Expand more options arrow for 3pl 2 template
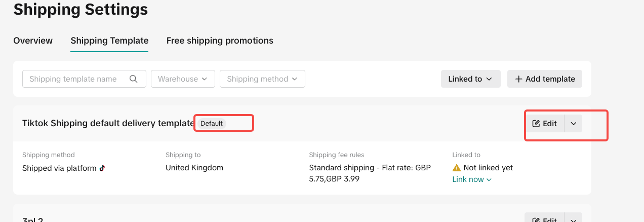 [573, 219]
